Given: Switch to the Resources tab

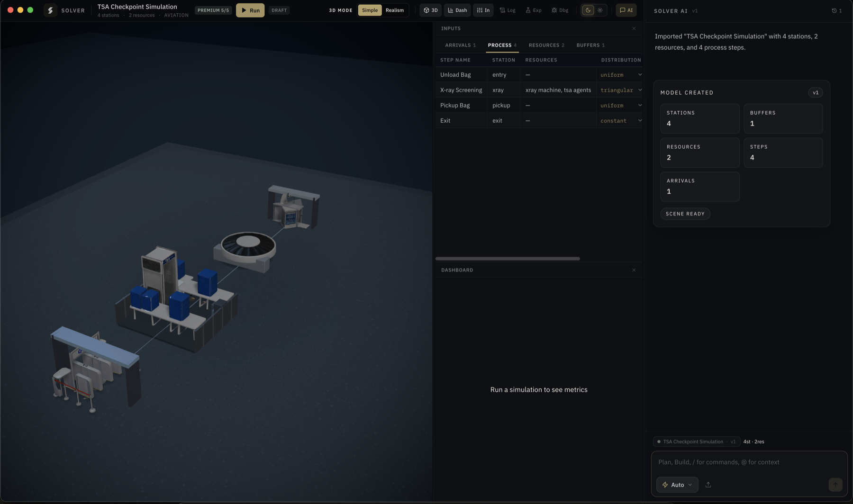Looking at the screenshot, I should [546, 45].
